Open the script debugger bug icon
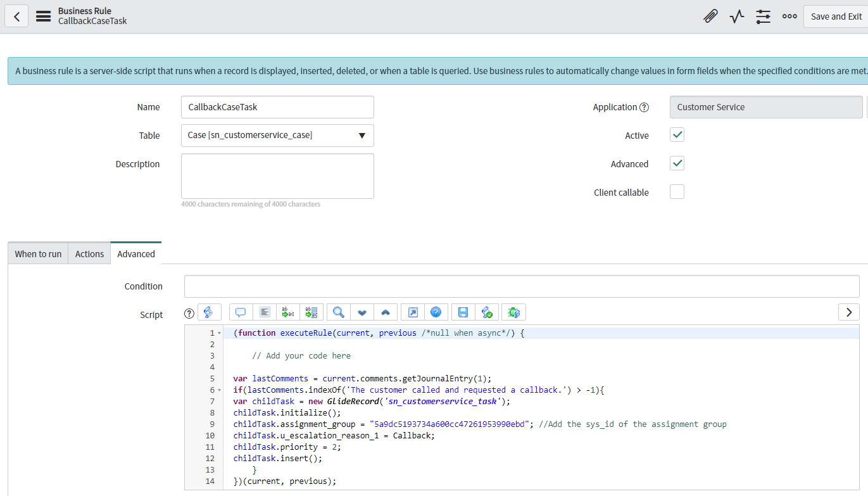The width and height of the screenshot is (868, 496). (x=513, y=312)
